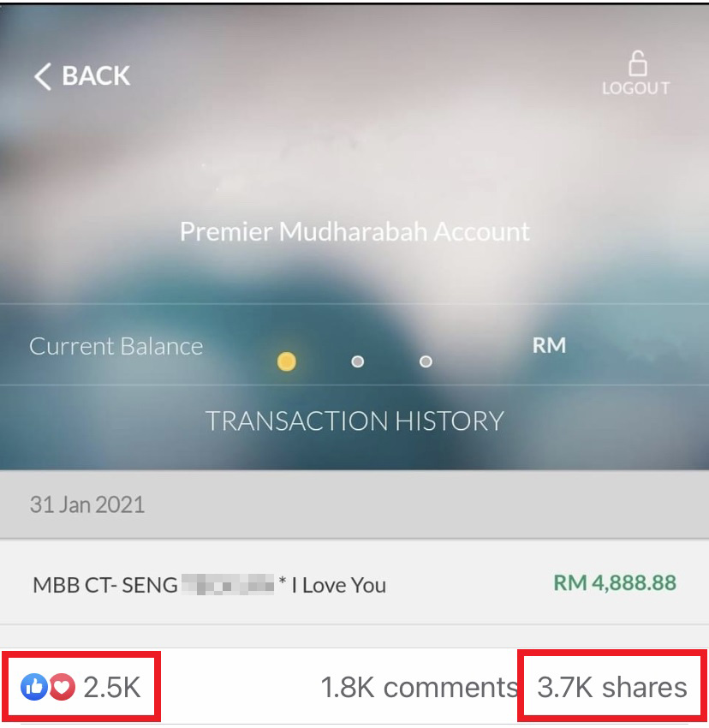Tap the logout padlock icon

(637, 63)
